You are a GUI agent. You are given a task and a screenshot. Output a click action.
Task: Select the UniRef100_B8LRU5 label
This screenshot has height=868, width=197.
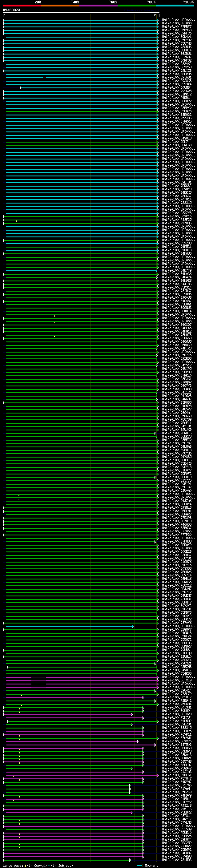176,74
